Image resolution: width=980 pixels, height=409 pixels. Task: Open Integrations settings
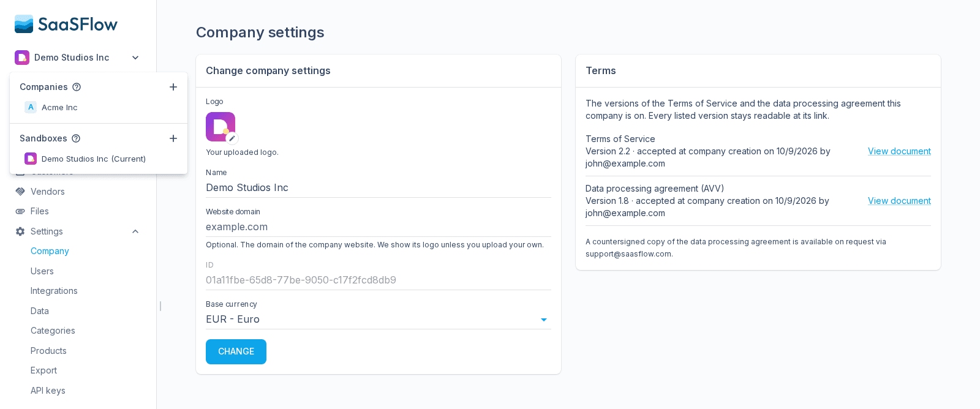pos(54,291)
